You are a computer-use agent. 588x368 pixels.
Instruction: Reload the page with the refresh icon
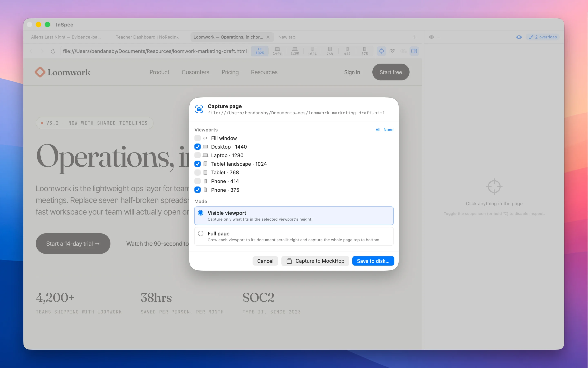[53, 51]
